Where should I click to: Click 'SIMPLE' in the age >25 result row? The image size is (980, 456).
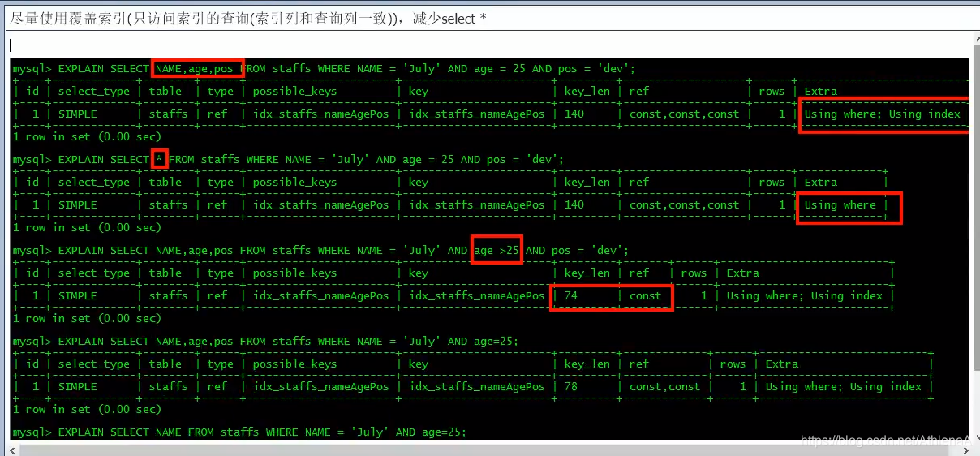tap(78, 296)
